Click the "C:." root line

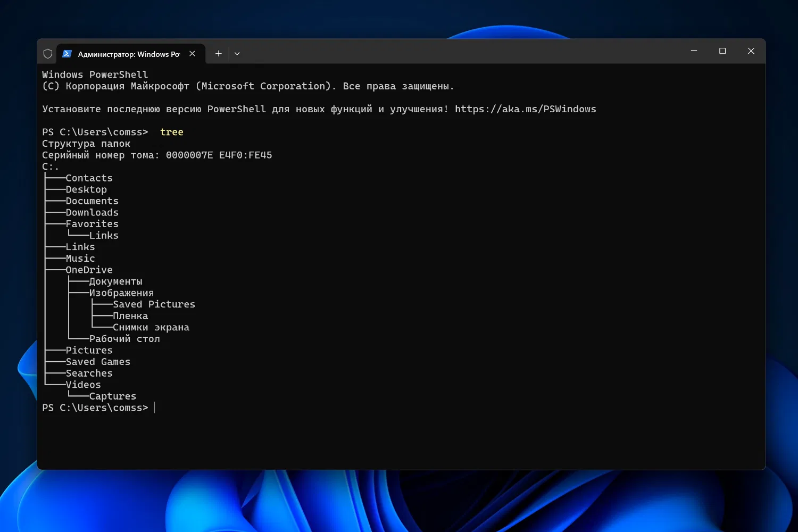(51, 167)
